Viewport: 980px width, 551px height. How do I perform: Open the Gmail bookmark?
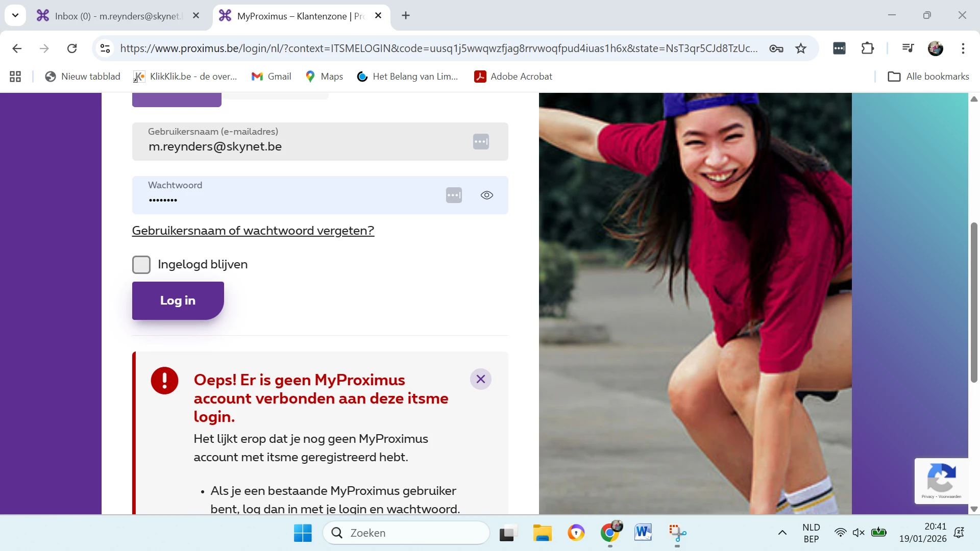pyautogui.click(x=272, y=77)
